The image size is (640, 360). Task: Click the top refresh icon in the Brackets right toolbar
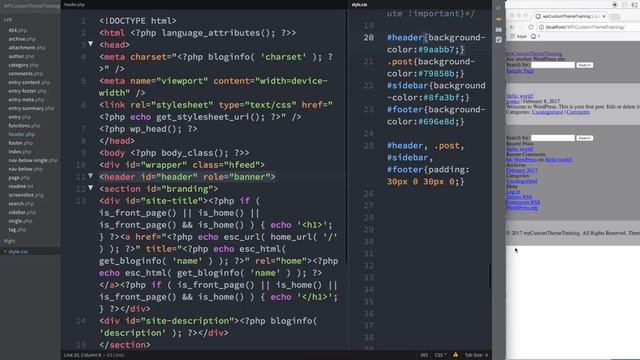tap(498, 7)
